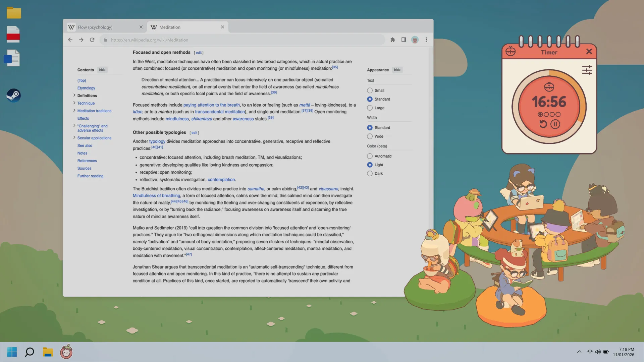This screenshot has width=644, height=362.
Task: Expand Secular applications in the sidebar
Action: pyautogui.click(x=74, y=137)
